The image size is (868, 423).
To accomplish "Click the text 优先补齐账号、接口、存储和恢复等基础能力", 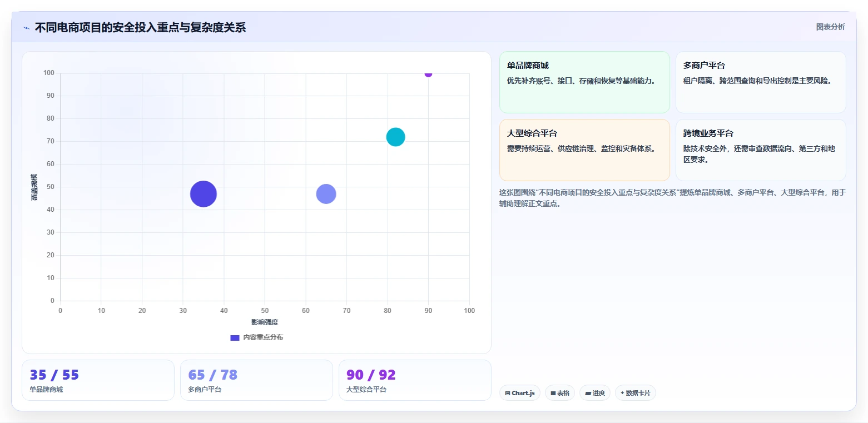I will pyautogui.click(x=583, y=81).
